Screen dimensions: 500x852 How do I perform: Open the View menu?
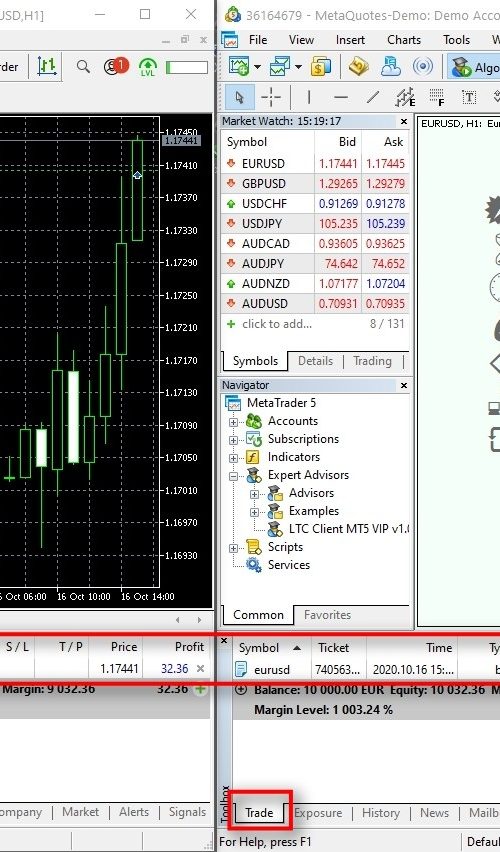click(301, 40)
